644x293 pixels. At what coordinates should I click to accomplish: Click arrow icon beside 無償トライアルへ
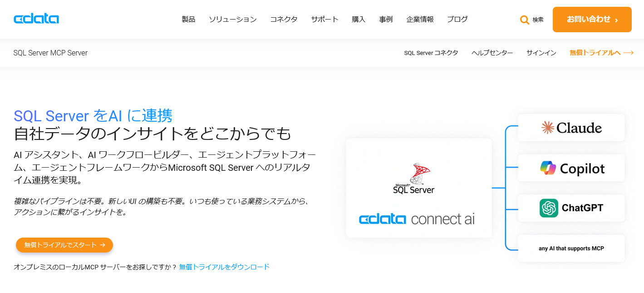(628, 53)
